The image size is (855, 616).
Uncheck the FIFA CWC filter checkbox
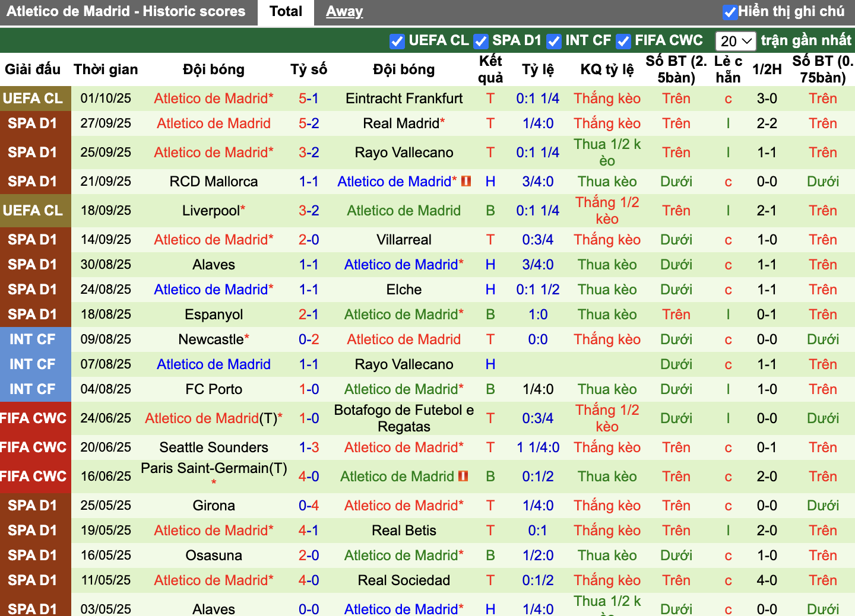(623, 41)
